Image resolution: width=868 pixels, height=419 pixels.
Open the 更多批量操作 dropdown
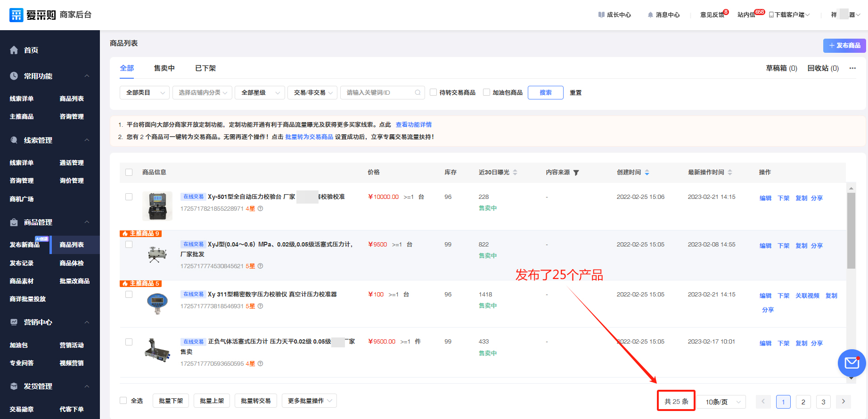[x=309, y=401]
